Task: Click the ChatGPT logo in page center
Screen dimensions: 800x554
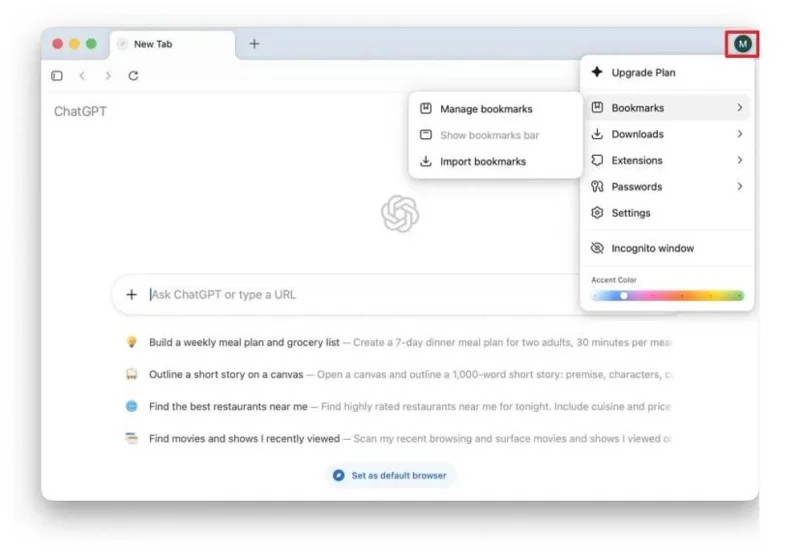Action: pyautogui.click(x=400, y=213)
